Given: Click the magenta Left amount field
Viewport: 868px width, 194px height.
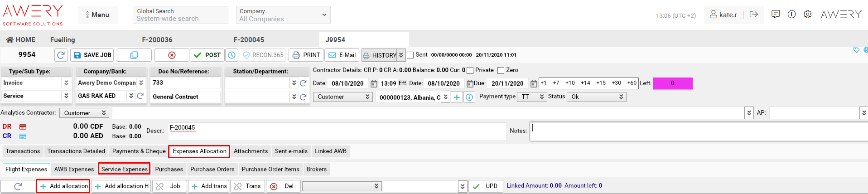Looking at the screenshot, I should point(672,83).
